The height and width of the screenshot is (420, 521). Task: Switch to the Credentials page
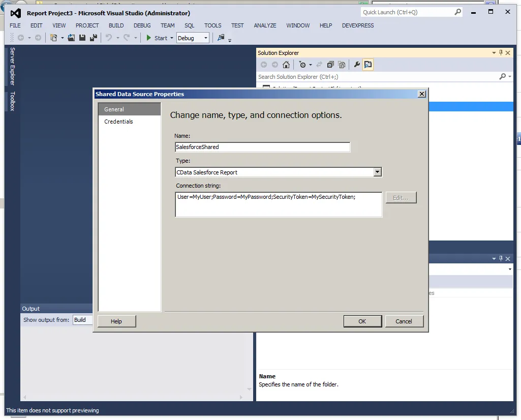tap(118, 122)
